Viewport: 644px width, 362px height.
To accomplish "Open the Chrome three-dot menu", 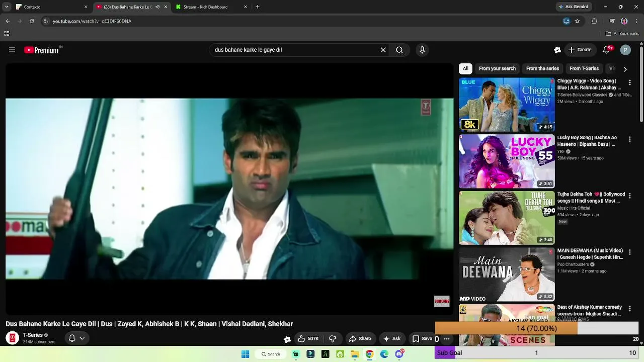I will pyautogui.click(x=636, y=21).
